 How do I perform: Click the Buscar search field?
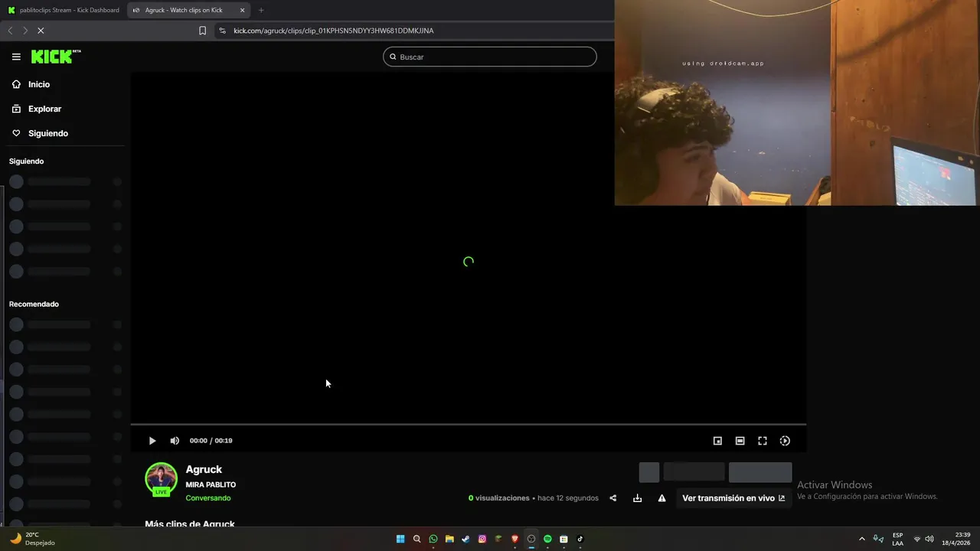point(490,57)
